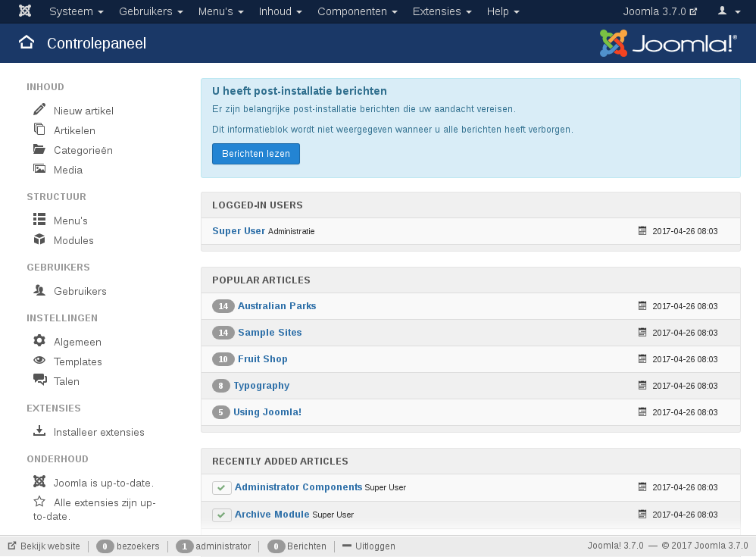The height and width of the screenshot is (557, 756).
Task: Open the Componenten menu
Action: [358, 11]
